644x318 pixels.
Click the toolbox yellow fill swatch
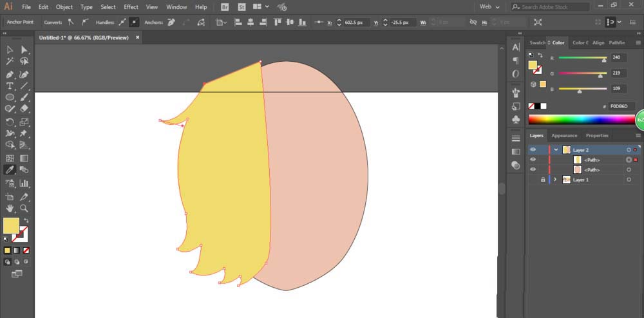tap(11, 226)
